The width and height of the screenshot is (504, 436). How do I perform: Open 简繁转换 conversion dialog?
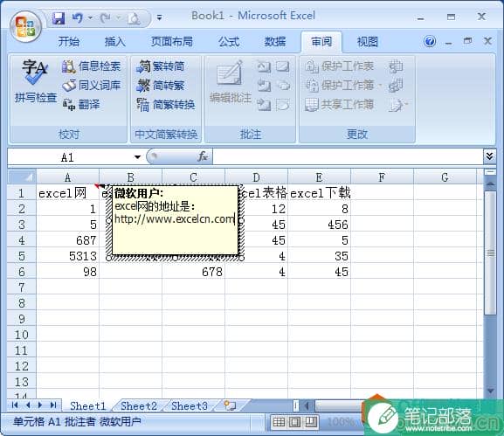(165, 105)
